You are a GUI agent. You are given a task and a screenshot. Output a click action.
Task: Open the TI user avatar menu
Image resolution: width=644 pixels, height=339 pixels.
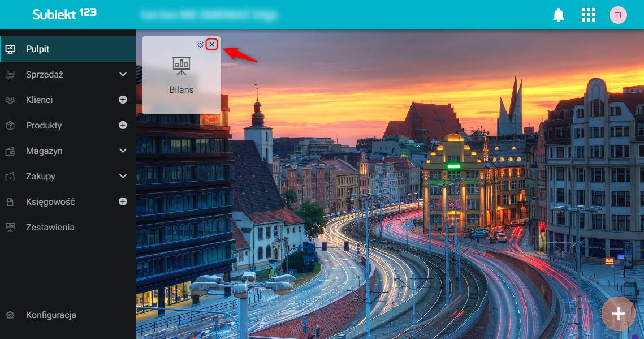pos(618,15)
